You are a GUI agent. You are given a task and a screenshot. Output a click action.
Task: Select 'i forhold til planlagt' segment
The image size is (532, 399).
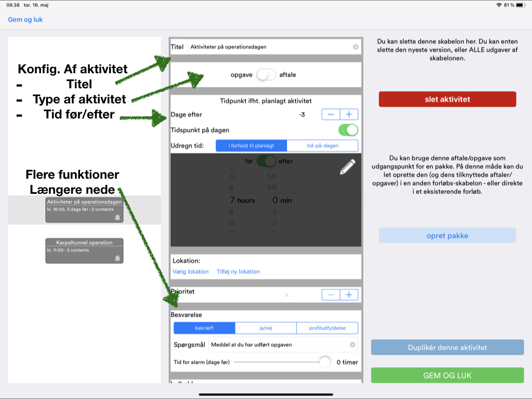251,145
